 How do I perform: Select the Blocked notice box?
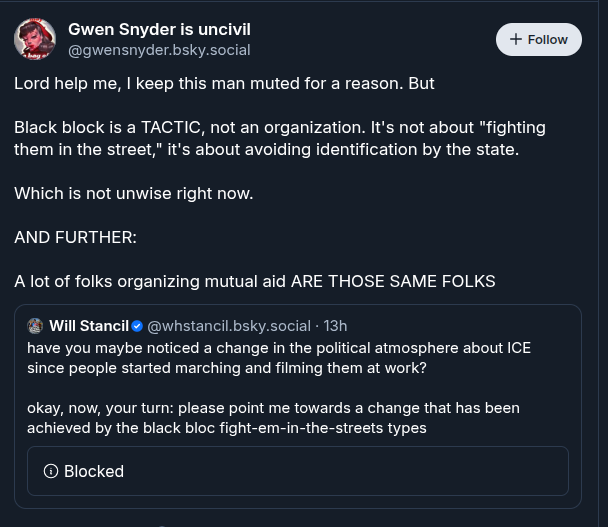[x=297, y=471]
